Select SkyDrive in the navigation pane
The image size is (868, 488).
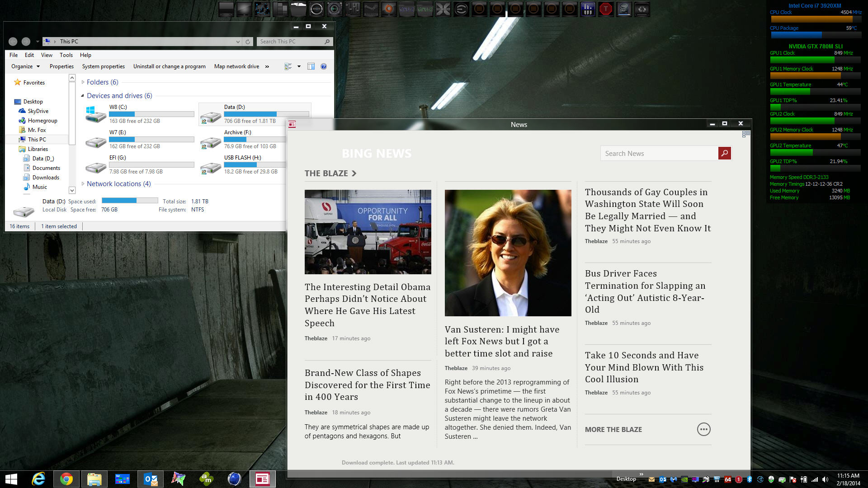34,111
